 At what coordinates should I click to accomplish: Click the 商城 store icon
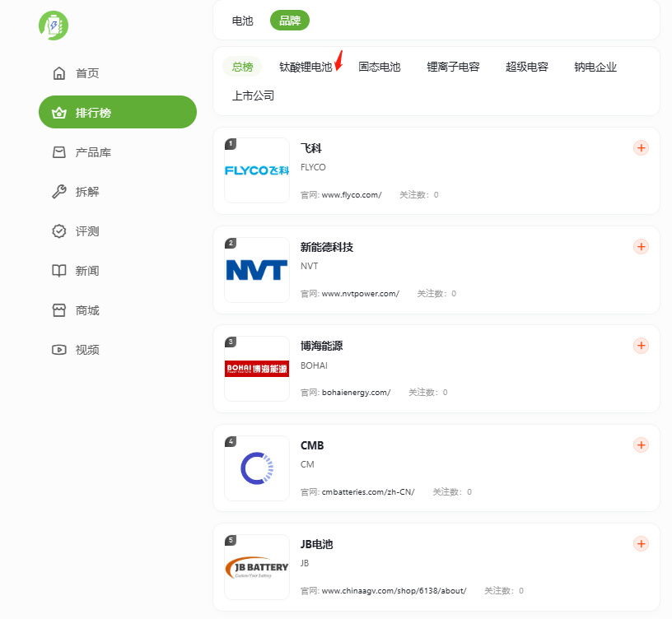[59, 310]
